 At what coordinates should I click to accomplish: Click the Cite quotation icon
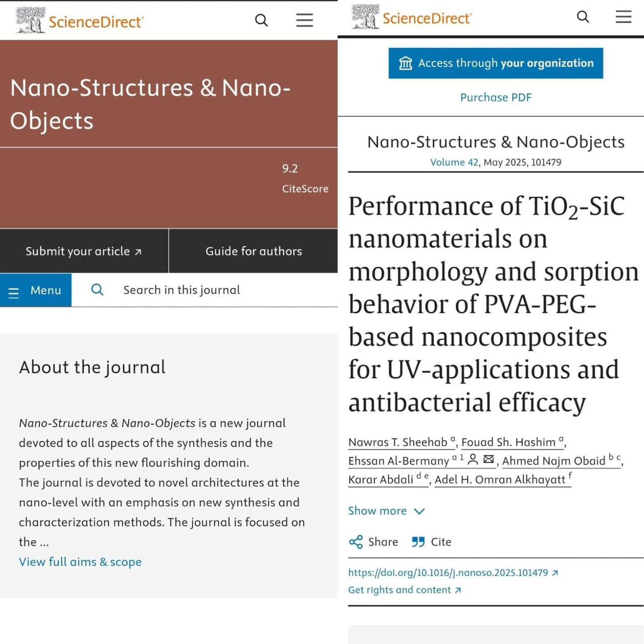coord(418,542)
